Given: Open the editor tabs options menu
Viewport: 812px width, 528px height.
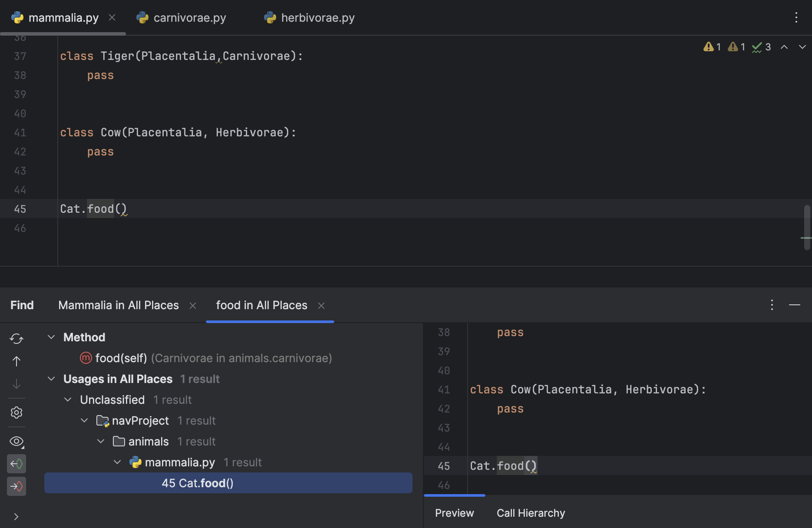Looking at the screenshot, I should click(796, 17).
